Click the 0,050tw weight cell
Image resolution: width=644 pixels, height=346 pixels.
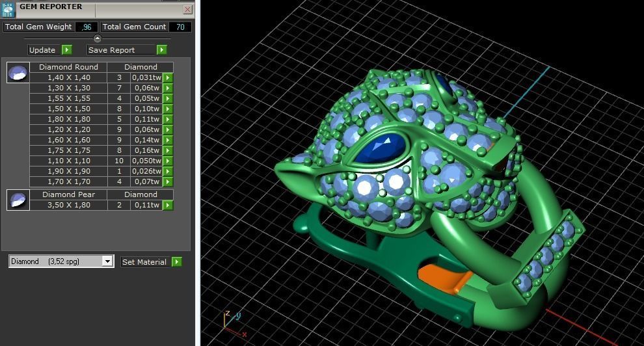tap(146, 161)
